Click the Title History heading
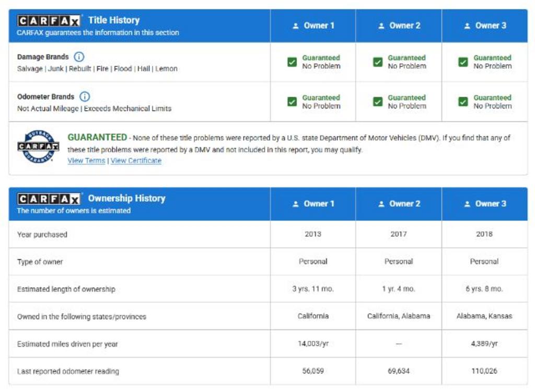The image size is (535, 392). [114, 20]
